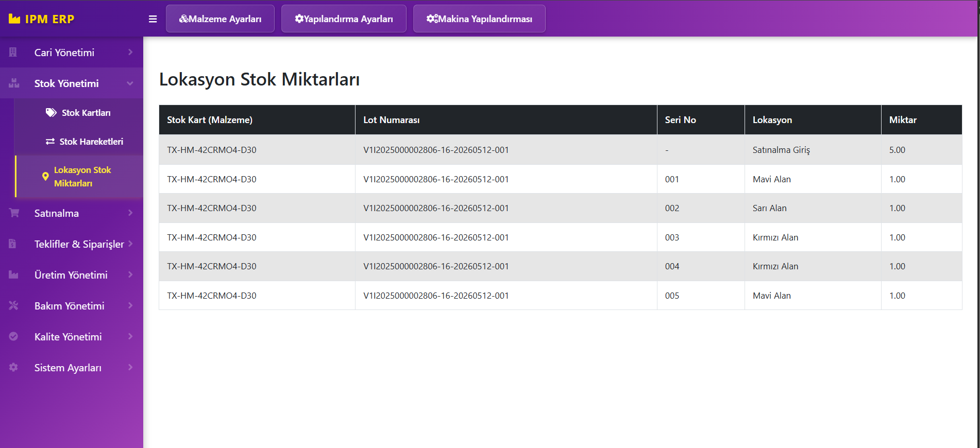Open Stok Hareketleri submenu item
The height and width of the screenshot is (448, 980).
(79, 141)
